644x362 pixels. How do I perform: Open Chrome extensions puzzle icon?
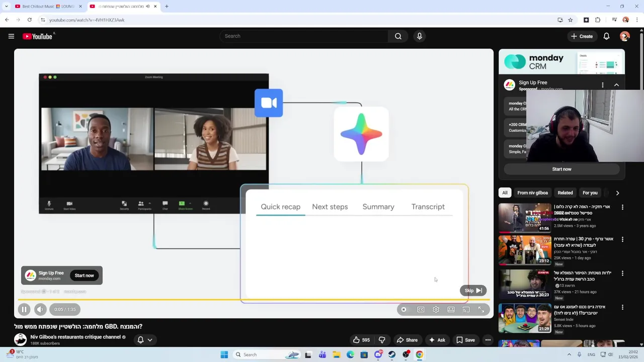598,20
